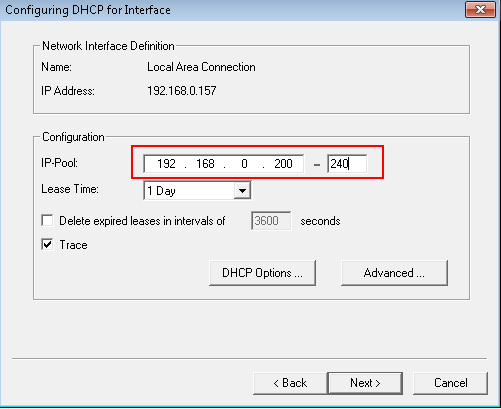Click the Network Interface Definition group title
501x409 pixels.
[108, 46]
